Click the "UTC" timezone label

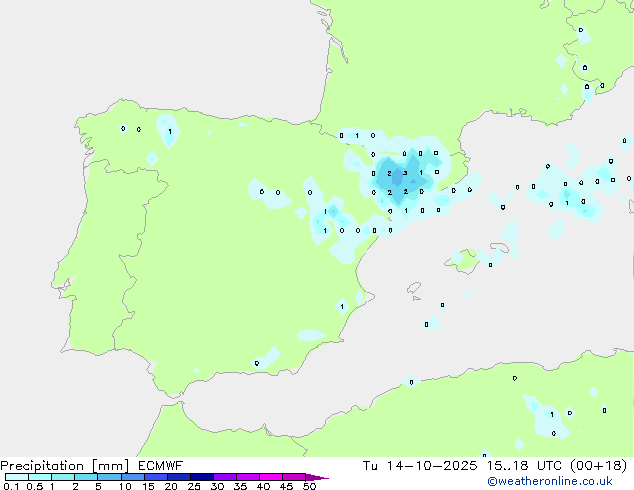[x=549, y=466]
